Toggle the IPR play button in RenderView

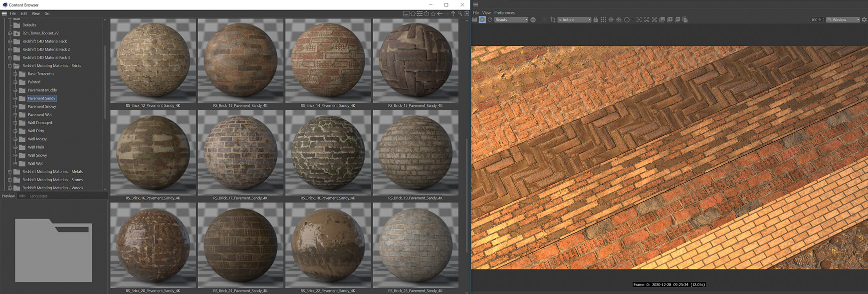click(482, 20)
